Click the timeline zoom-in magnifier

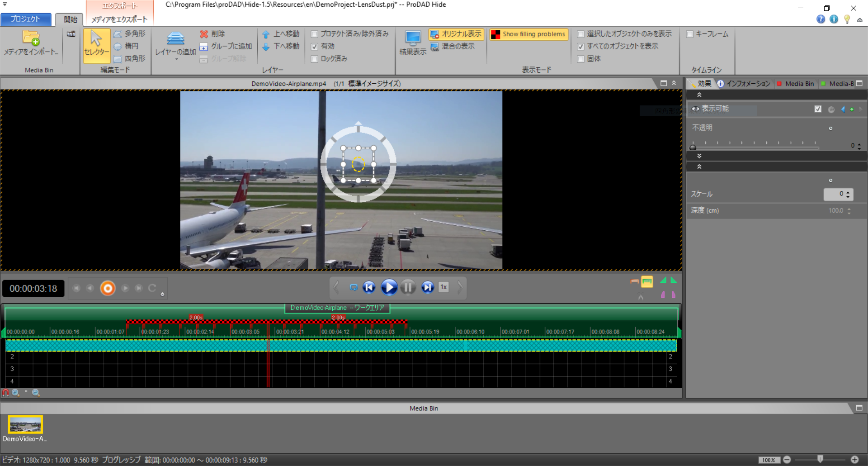[x=16, y=393]
